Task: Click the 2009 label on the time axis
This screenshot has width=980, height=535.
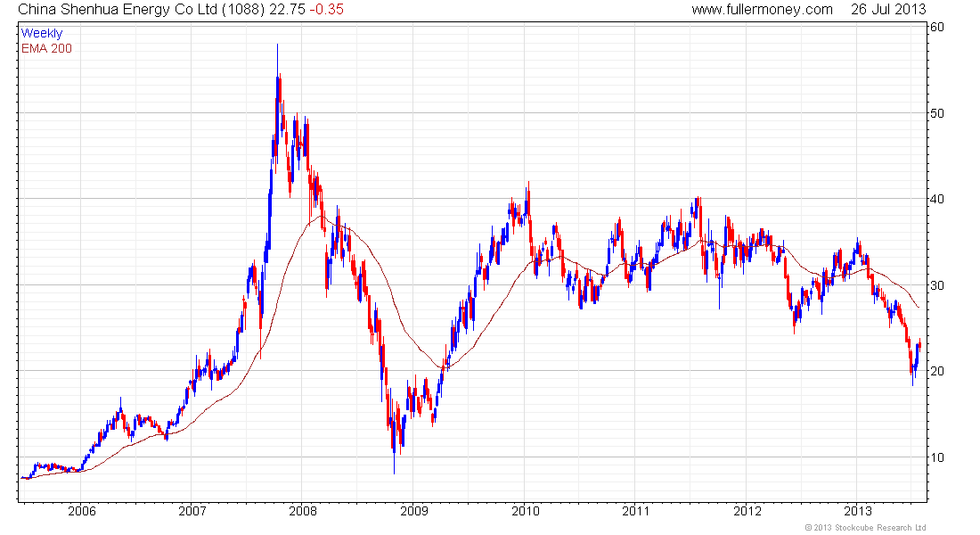Action: tap(414, 511)
